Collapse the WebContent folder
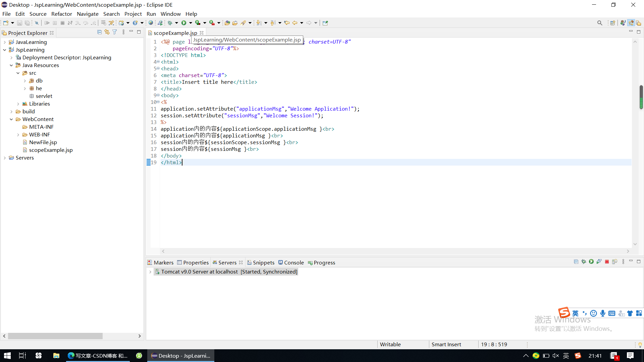Viewport: 644px width, 362px height. pos(11,119)
